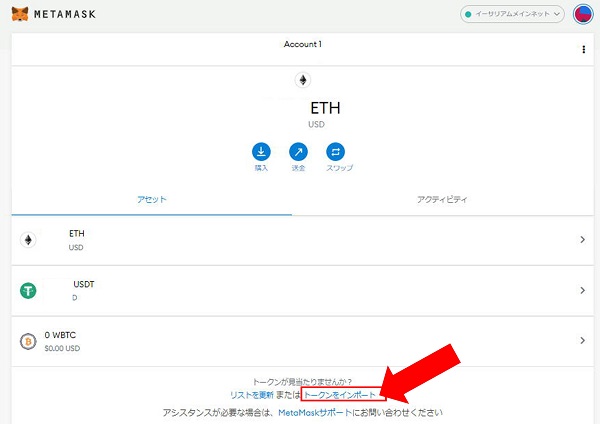Open the WBTC row chevron
Viewport: 600px width, 424px height.
click(x=582, y=340)
